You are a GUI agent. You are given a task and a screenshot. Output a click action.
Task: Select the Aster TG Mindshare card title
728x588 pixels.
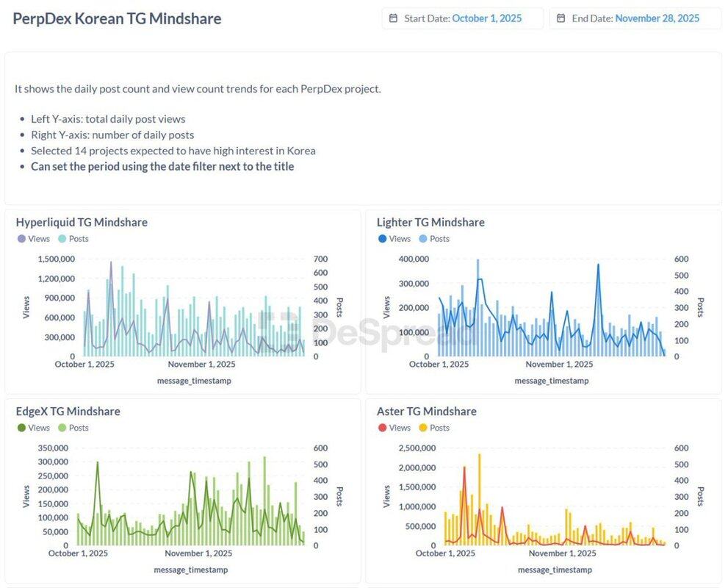coord(426,412)
